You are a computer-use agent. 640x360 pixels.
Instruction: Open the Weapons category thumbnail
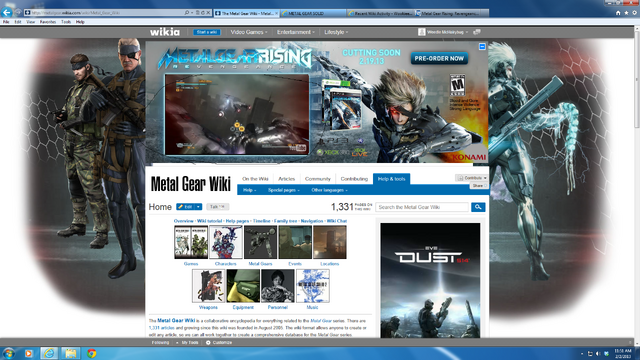click(x=208, y=286)
